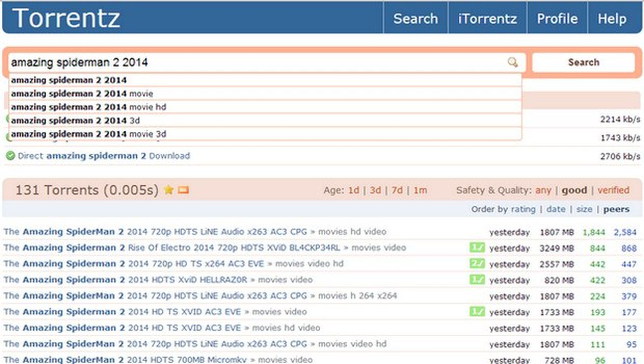Select suggestion 'amazing spiderman 2 2014 movie'
644x364 pixels.
pyautogui.click(x=265, y=94)
